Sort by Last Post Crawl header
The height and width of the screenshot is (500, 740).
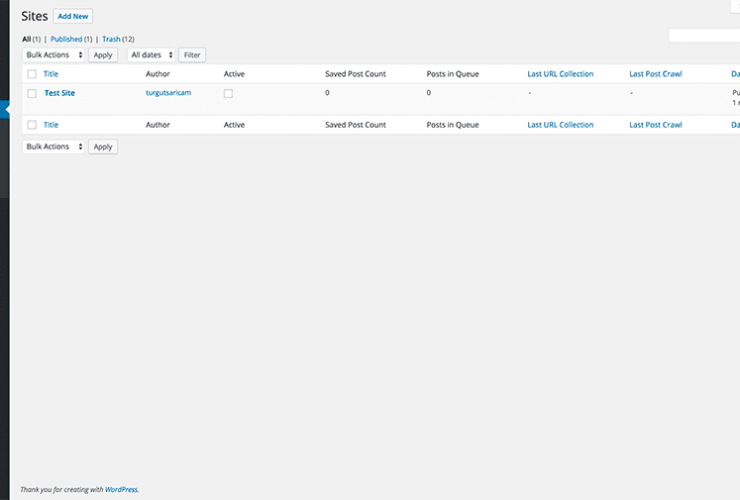(x=655, y=74)
